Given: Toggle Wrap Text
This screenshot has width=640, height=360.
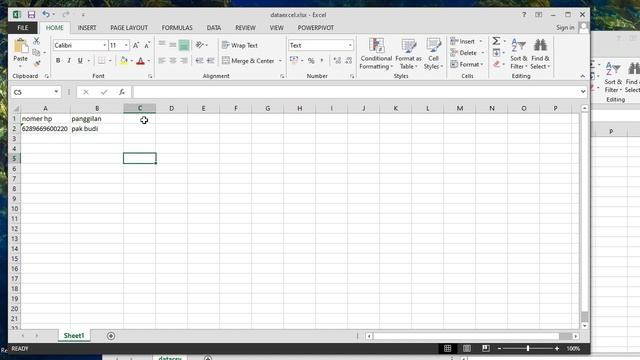Looking at the screenshot, I should [240, 45].
